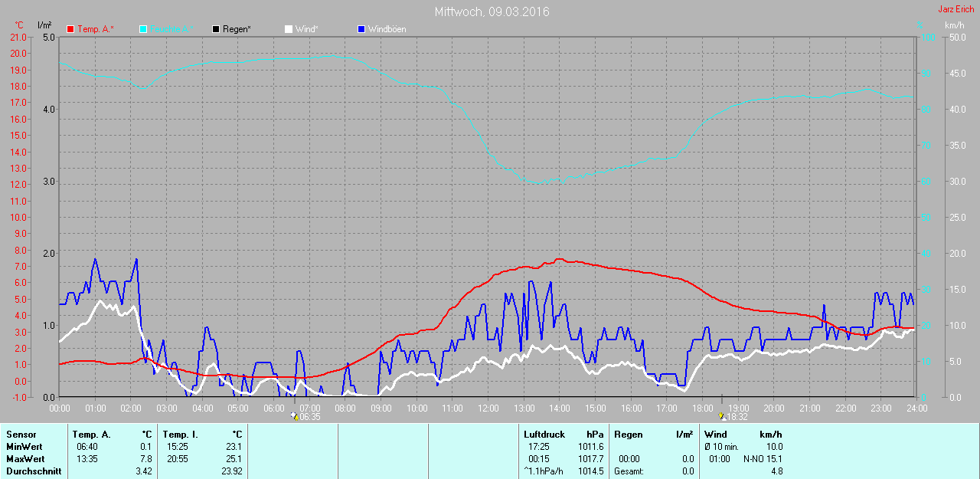Viewport: 980px width, 479px height.
Task: Click the 18:00 time axis label
Action: (x=702, y=408)
